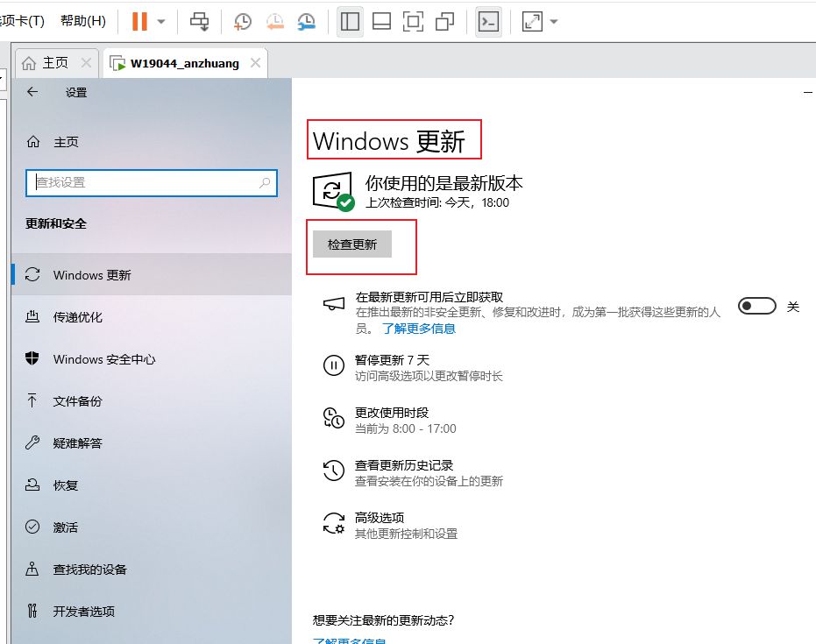Click the revert to snapshot icon
This screenshot has height=644, width=816.
(274, 22)
